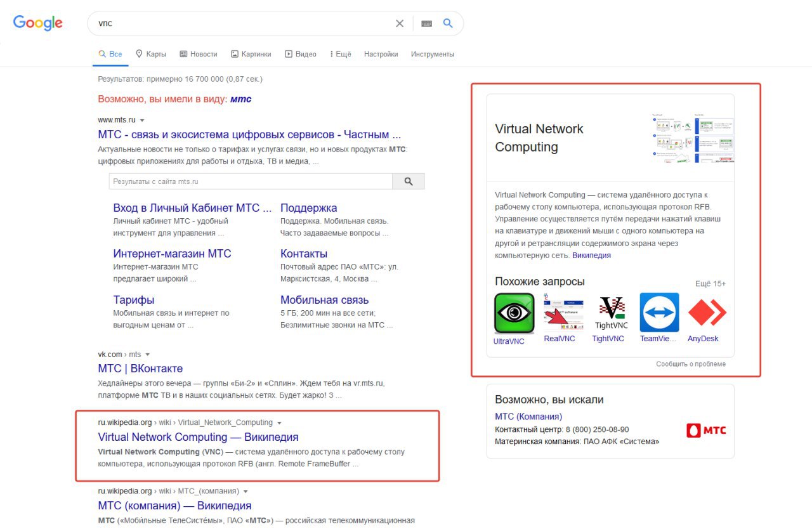Open МТС (компания) — Википедия result
Viewport: 812px width, 529px height.
(174, 506)
